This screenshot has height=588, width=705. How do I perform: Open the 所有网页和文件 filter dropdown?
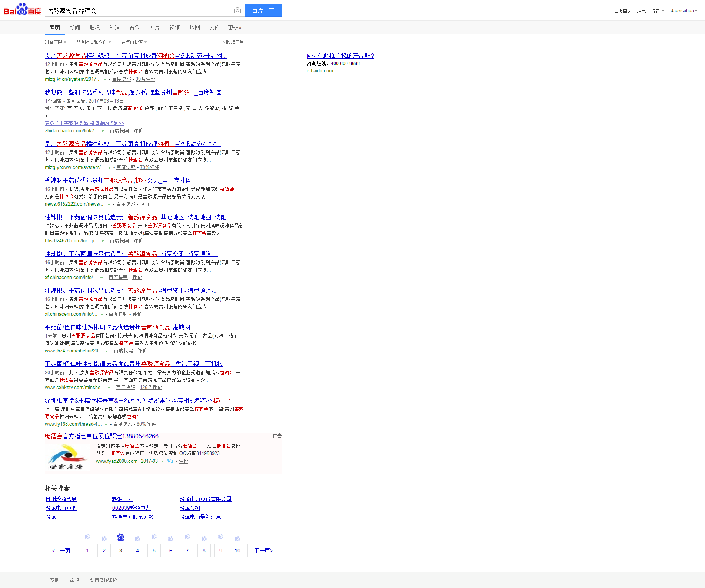pos(93,42)
